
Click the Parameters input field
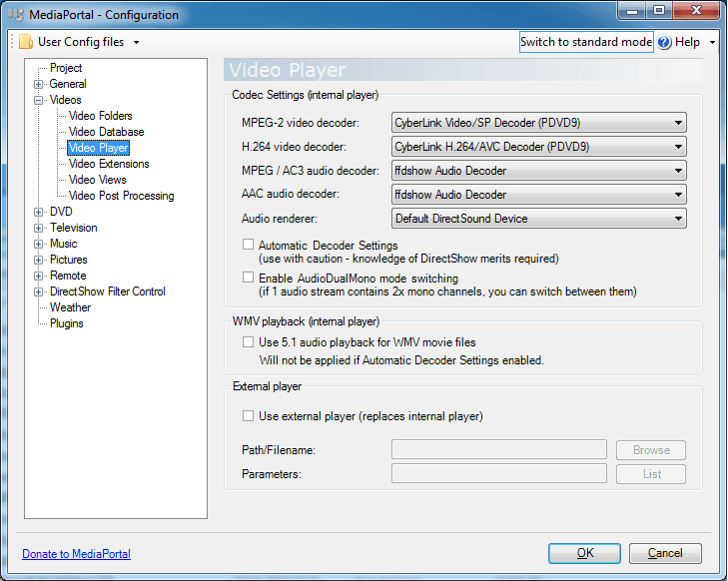tap(499, 473)
